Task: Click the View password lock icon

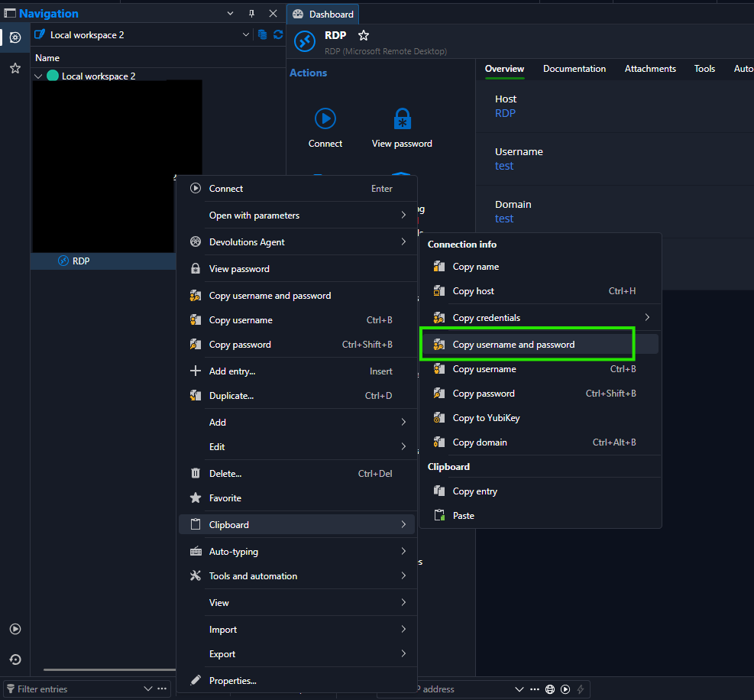Action: tap(402, 118)
